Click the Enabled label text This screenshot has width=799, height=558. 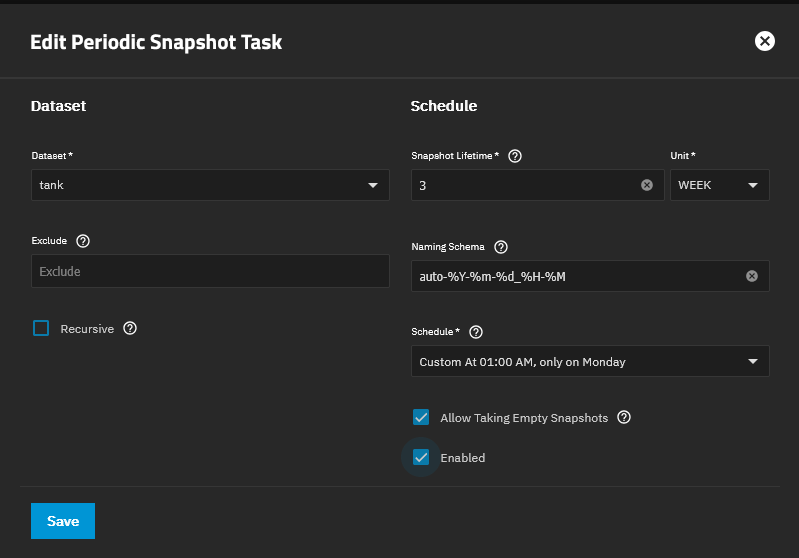pos(463,458)
